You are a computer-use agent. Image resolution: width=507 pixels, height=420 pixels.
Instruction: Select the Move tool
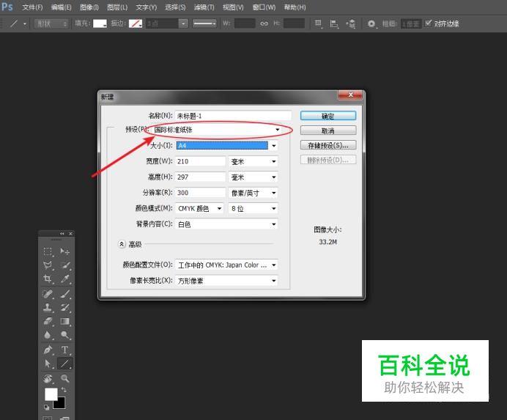coord(65,252)
